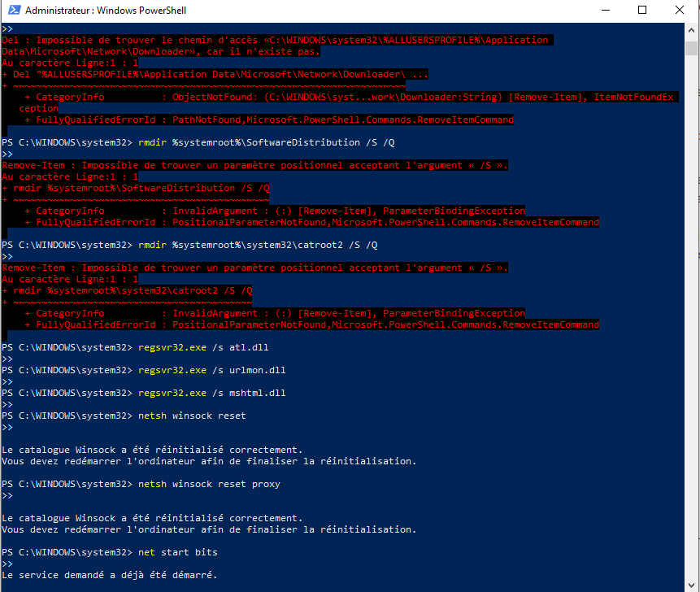Click the command rmdir %systemroot%\system32\catroot2 /S /Q
The image size is (700, 592).
(258, 245)
